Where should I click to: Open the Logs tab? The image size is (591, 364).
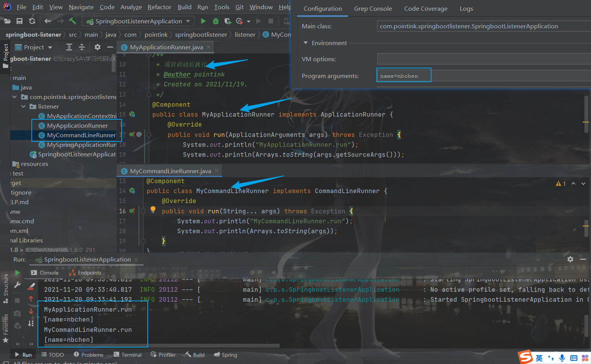point(466,8)
